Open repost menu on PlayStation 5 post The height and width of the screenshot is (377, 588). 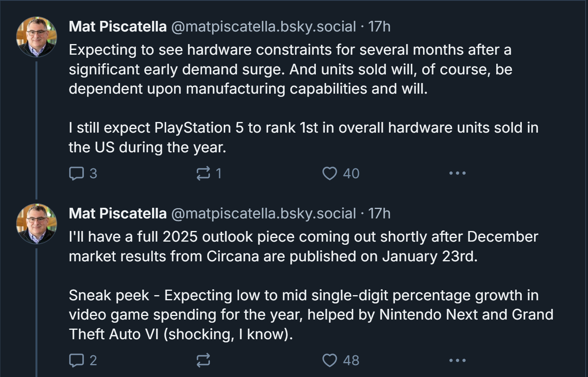click(203, 173)
